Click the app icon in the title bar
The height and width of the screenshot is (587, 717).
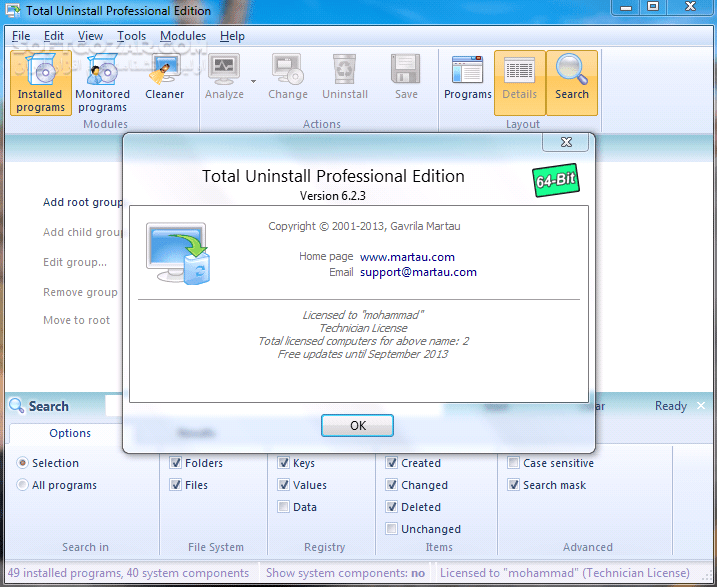coord(13,10)
